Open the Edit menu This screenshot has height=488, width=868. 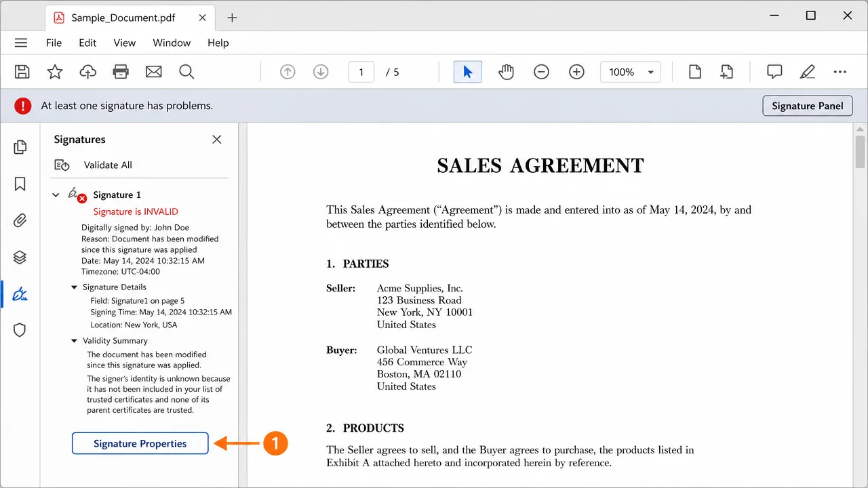[x=87, y=43]
